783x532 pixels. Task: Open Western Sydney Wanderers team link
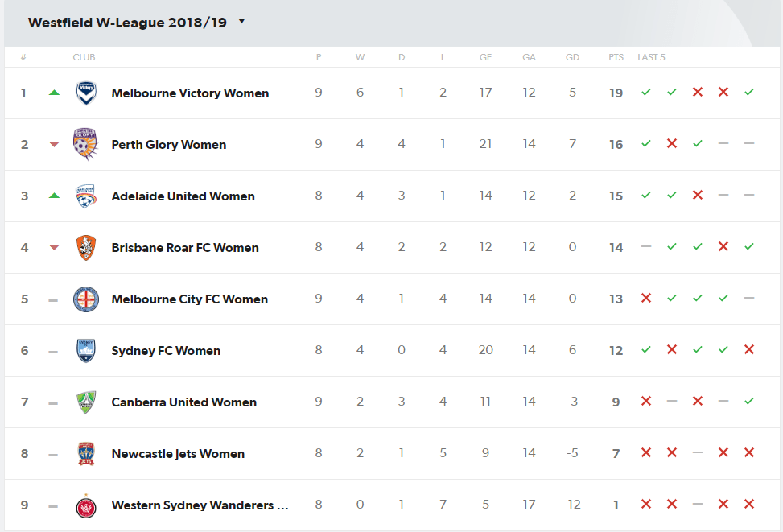(200, 505)
